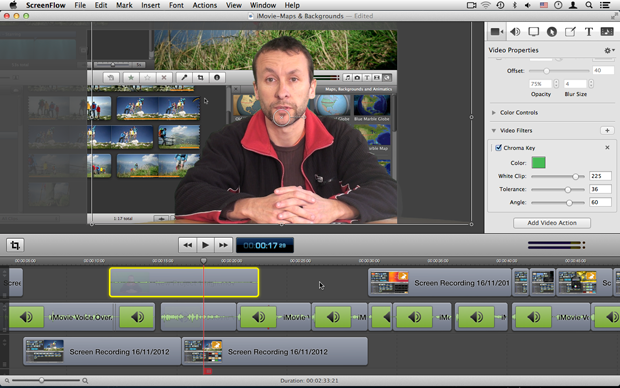Open the Time Machine menu bar icon
Image resolution: width=620 pixels, height=388 pixels.
[500, 5]
